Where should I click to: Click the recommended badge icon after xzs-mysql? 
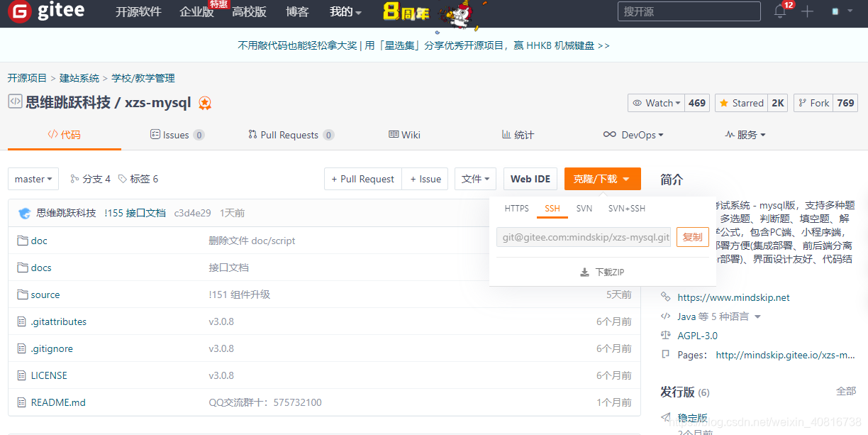point(205,103)
